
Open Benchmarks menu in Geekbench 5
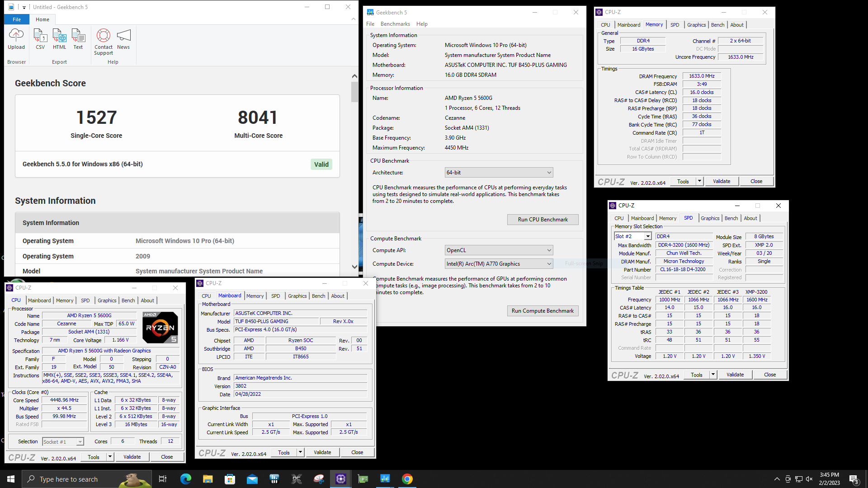395,24
